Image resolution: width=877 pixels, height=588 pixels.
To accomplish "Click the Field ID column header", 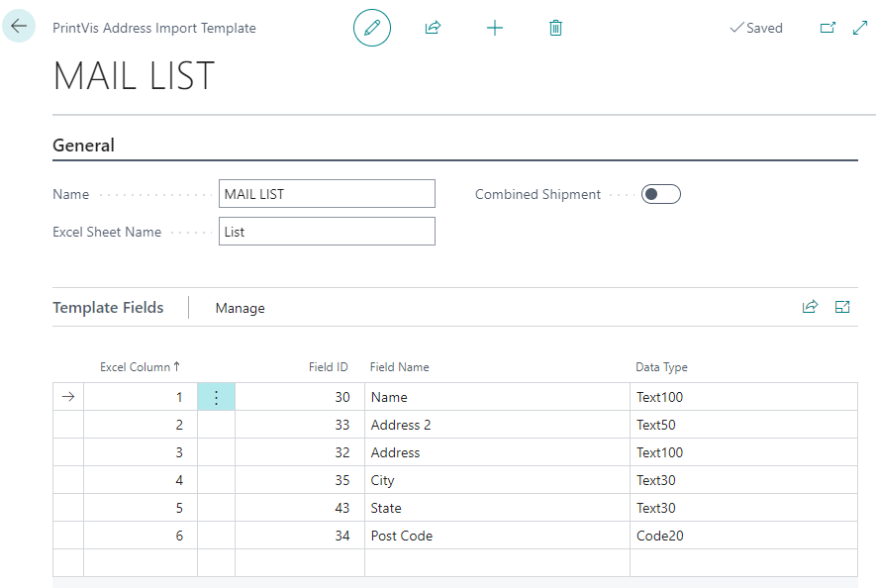I will coord(329,367).
